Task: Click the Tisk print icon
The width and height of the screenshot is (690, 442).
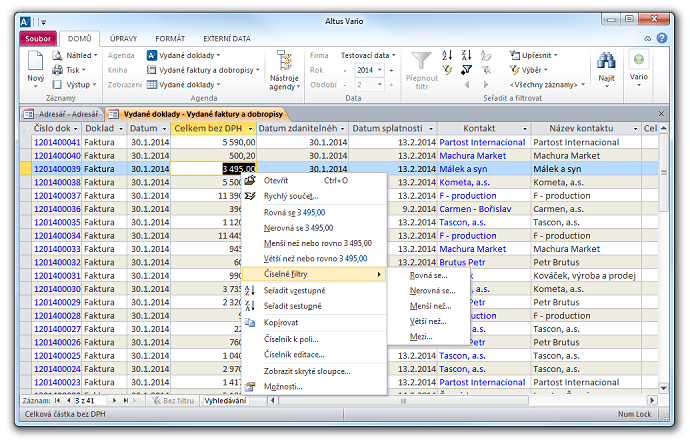Action: pyautogui.click(x=58, y=70)
